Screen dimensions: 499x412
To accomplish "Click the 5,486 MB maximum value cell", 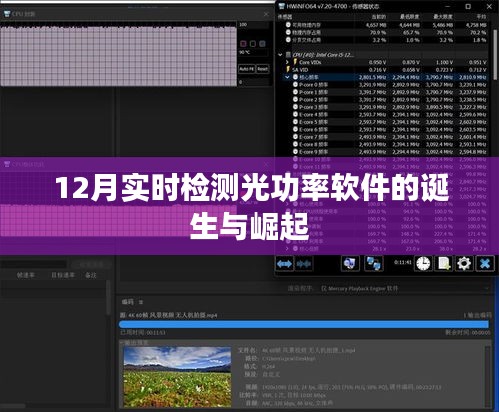I will pyautogui.click(x=443, y=25).
